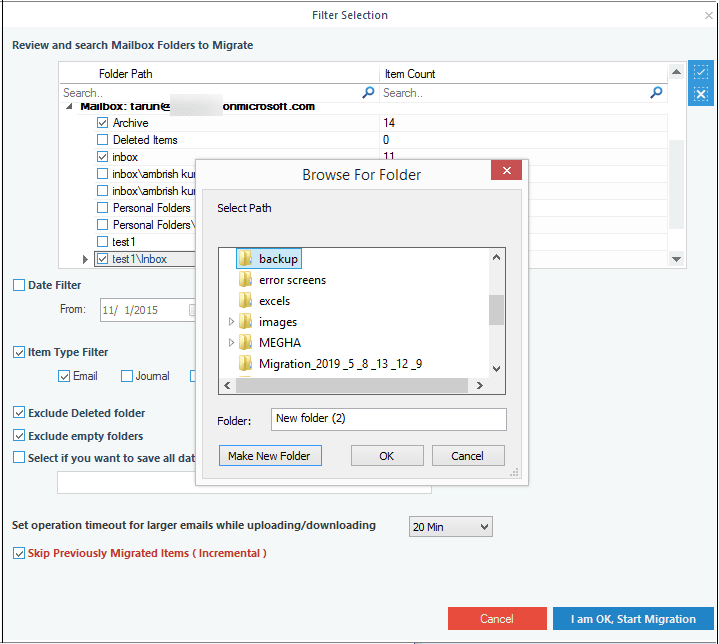Click folder list scroll down arrow
Image resolution: width=719 pixels, height=644 pixels.
[x=676, y=259]
